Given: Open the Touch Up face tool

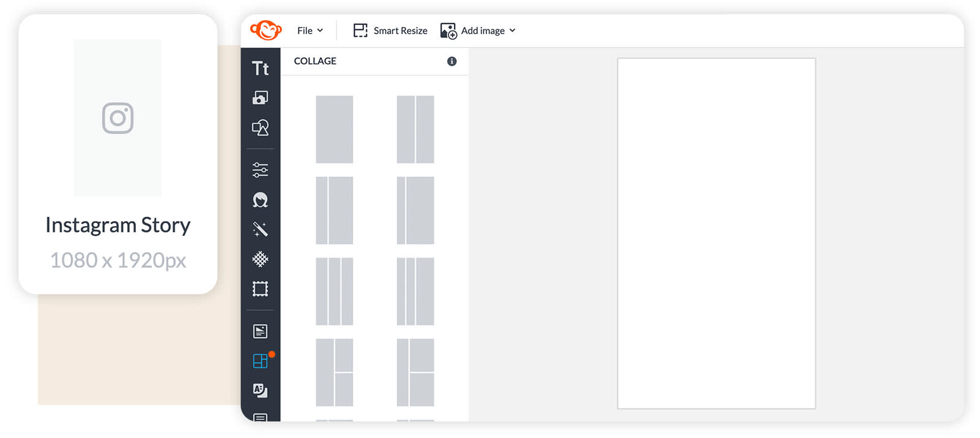Looking at the screenshot, I should click(x=260, y=200).
